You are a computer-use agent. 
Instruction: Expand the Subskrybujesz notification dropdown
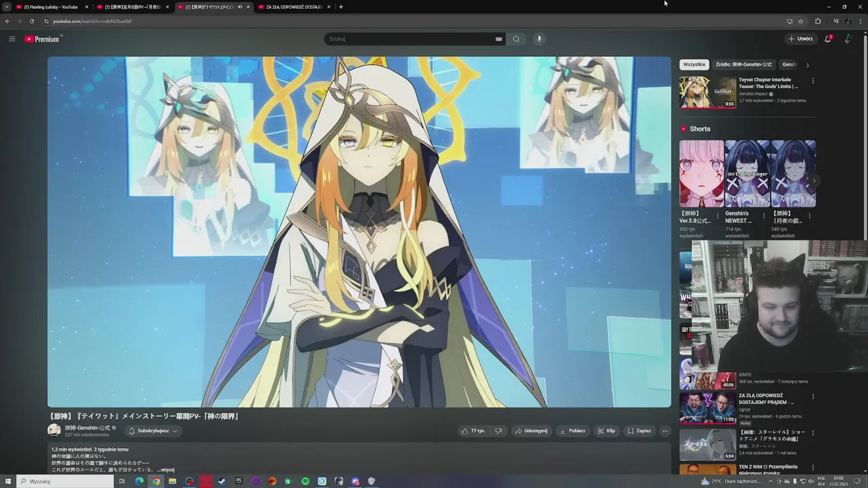[153, 430]
